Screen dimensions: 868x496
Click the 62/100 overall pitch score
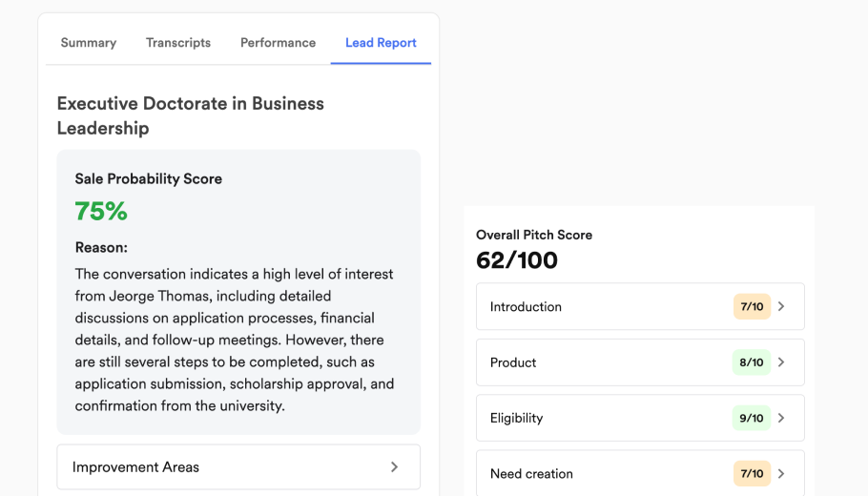517,260
